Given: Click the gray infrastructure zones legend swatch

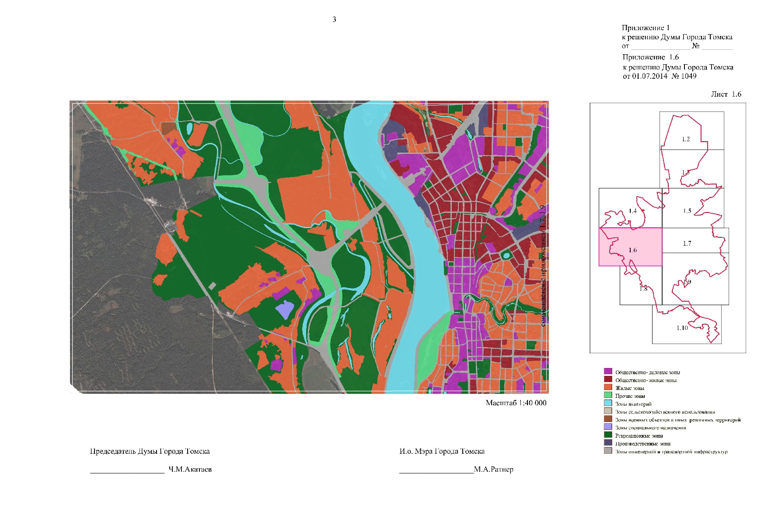Looking at the screenshot, I should 608,451.
